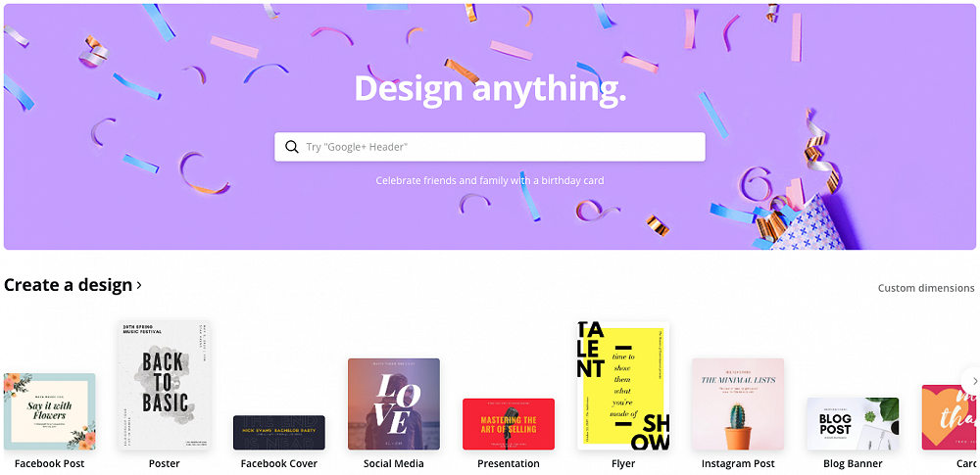Viewport: 980px width, 475px height.
Task: Click the Flyer label text
Action: (623, 464)
